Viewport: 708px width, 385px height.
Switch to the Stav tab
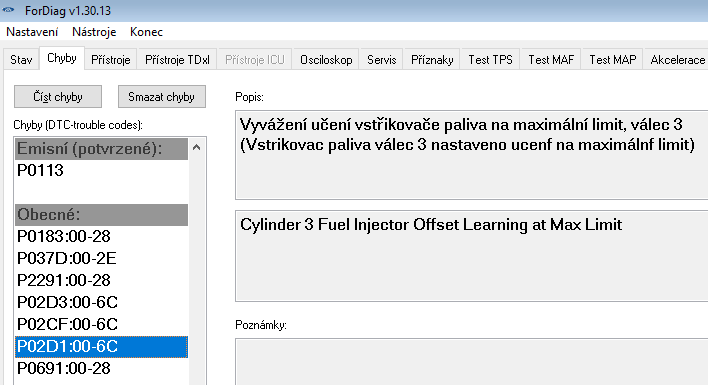(x=21, y=60)
